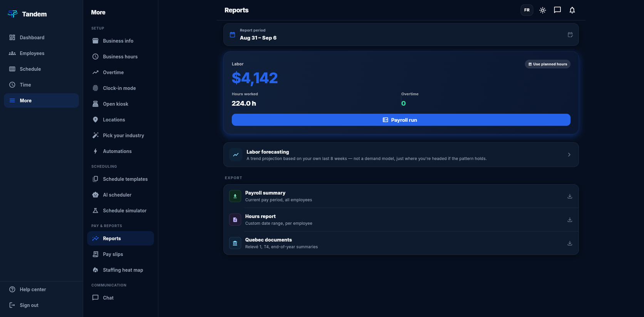Screen dimensions: 644x317
Task: Start the Payroll run
Action: 401,120
